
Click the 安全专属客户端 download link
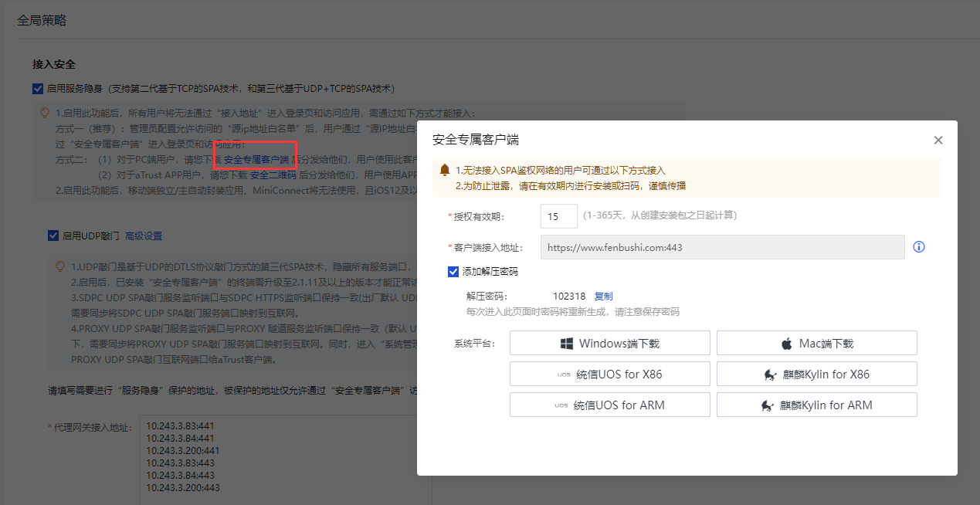[x=256, y=160]
